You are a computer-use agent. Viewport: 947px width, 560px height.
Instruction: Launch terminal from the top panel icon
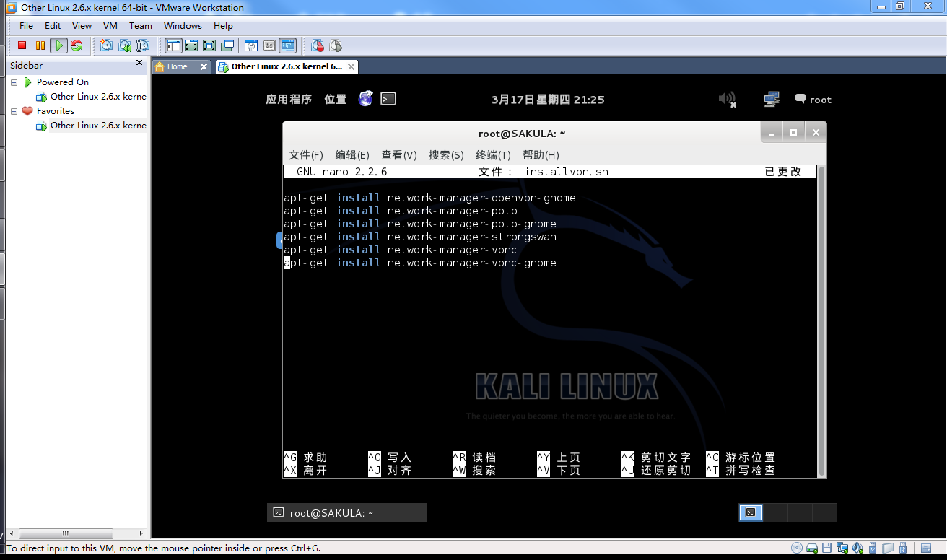(388, 99)
